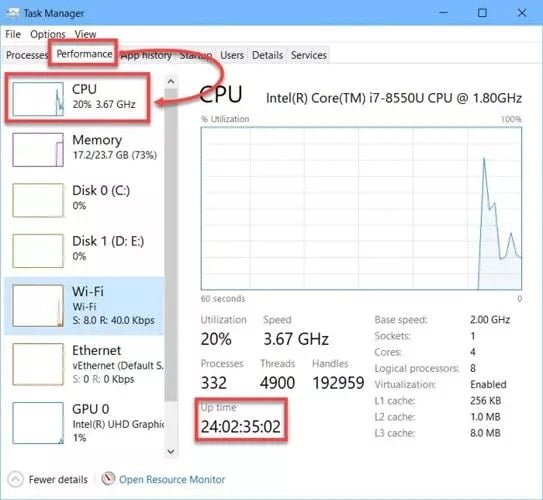Viewport: 543px width, 500px height.
Task: Select the GPU 0 Intel UHD Graphics label
Action: 118,424
